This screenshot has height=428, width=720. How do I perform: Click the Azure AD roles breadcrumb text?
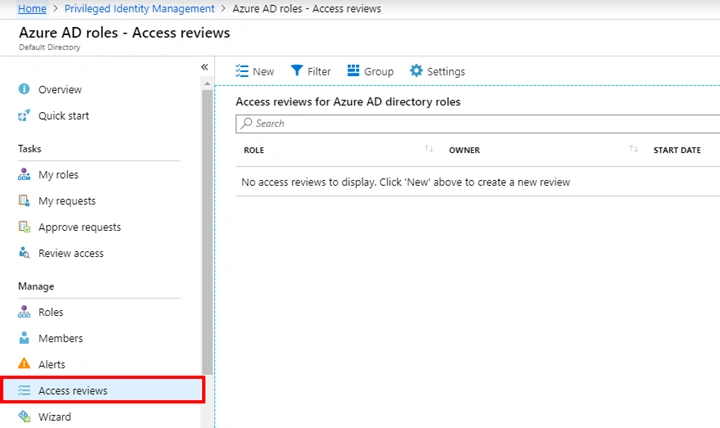click(307, 8)
